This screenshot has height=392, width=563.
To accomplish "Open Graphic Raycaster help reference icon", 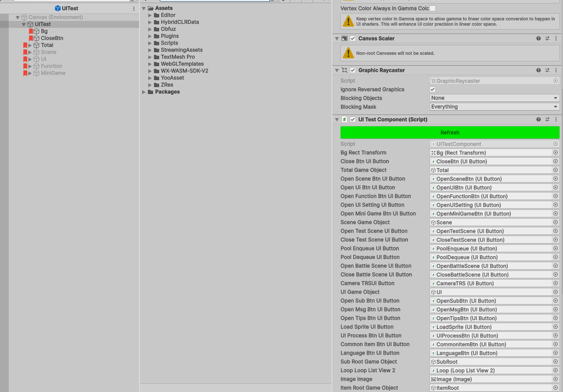I will pyautogui.click(x=539, y=70).
